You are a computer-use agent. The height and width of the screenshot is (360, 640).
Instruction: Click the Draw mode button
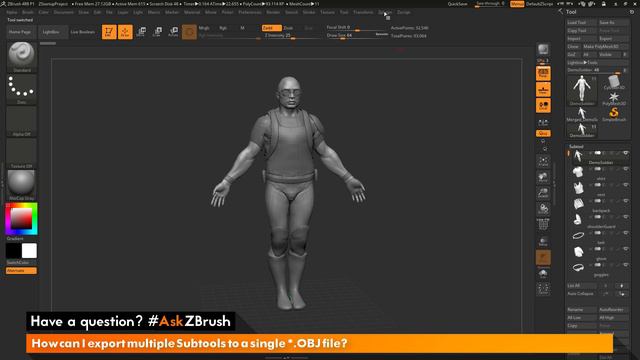(x=125, y=32)
